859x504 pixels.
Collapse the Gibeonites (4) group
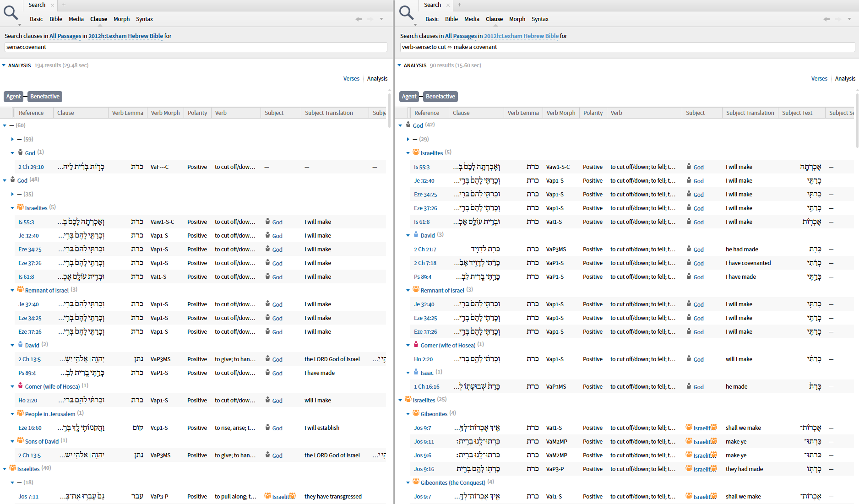pyautogui.click(x=408, y=414)
